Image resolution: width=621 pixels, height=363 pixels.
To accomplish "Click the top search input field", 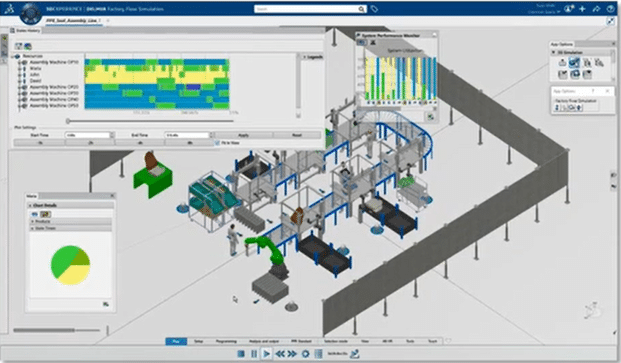I will (306, 9).
